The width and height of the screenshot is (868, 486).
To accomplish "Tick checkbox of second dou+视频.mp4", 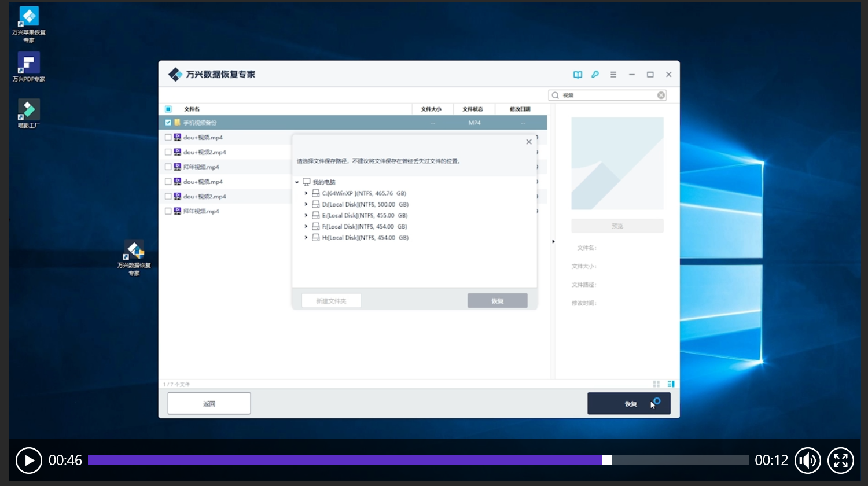I will coord(168,182).
